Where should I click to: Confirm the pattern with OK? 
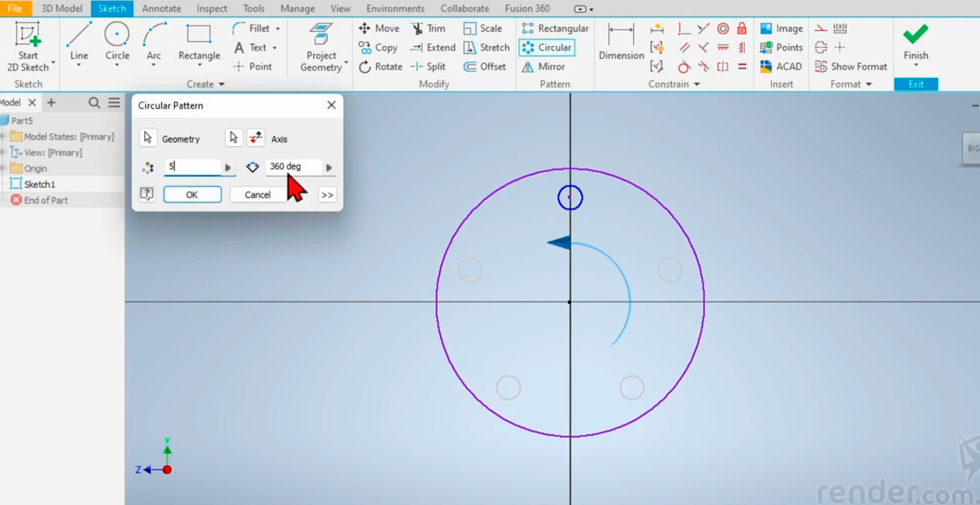tap(192, 195)
